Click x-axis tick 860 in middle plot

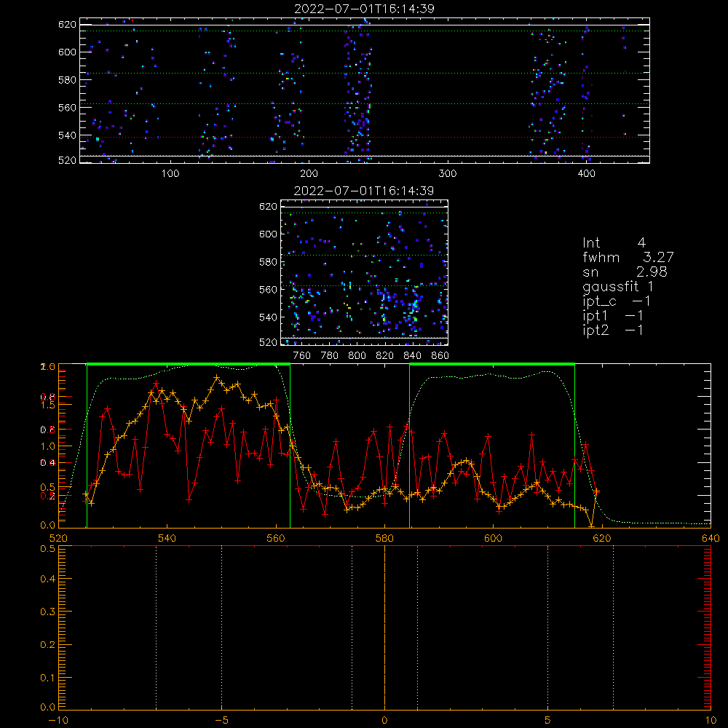[x=440, y=356]
